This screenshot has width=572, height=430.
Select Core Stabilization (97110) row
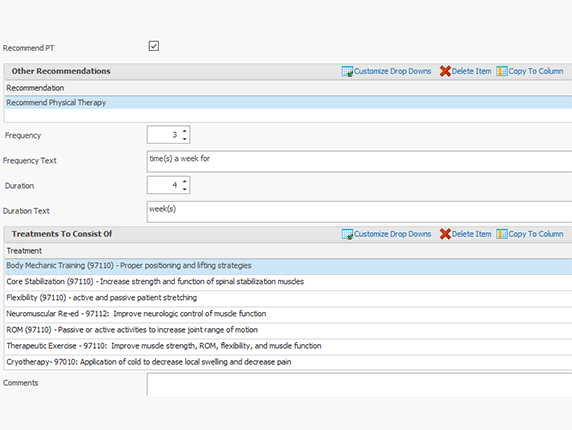[x=288, y=282]
